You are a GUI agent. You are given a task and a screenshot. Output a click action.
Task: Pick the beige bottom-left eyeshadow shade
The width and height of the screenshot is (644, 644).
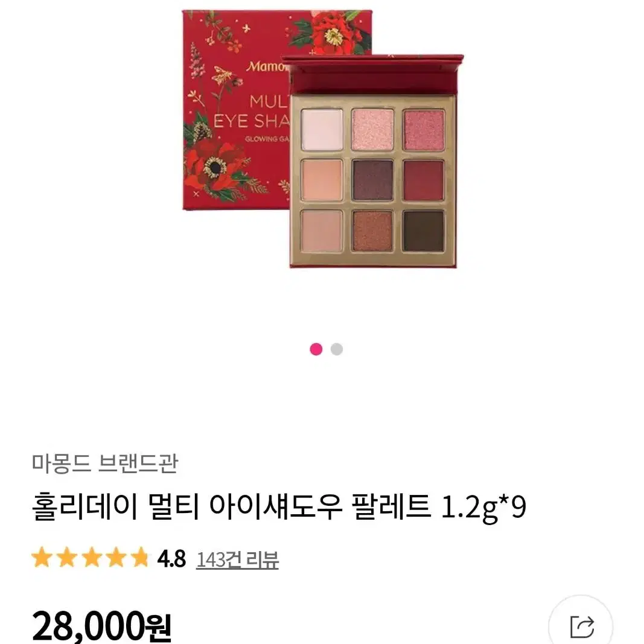point(322,231)
